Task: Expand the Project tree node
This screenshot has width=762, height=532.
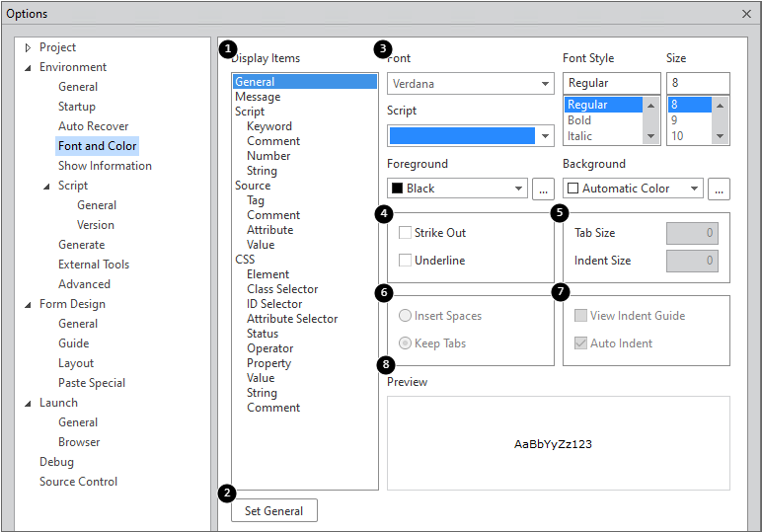Action: [28, 47]
